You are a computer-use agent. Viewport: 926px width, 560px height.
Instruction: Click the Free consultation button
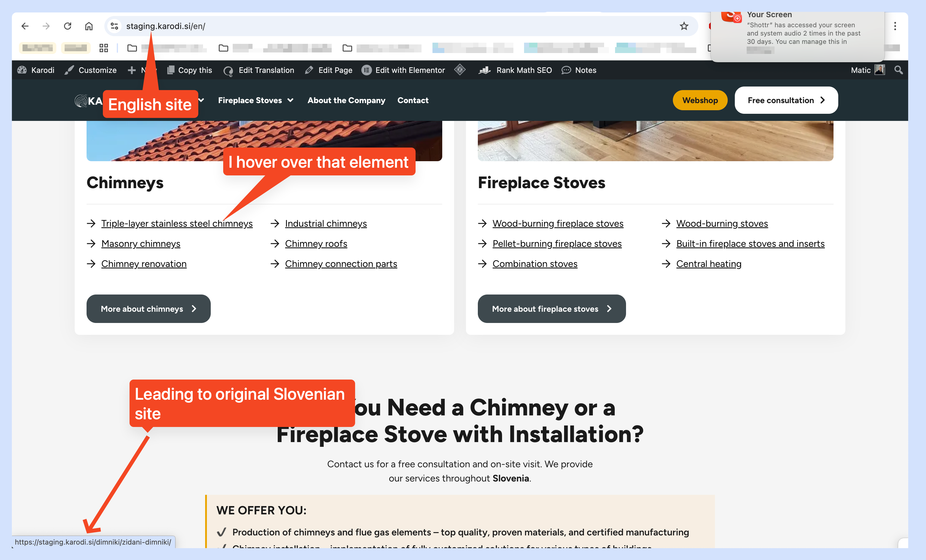point(786,100)
